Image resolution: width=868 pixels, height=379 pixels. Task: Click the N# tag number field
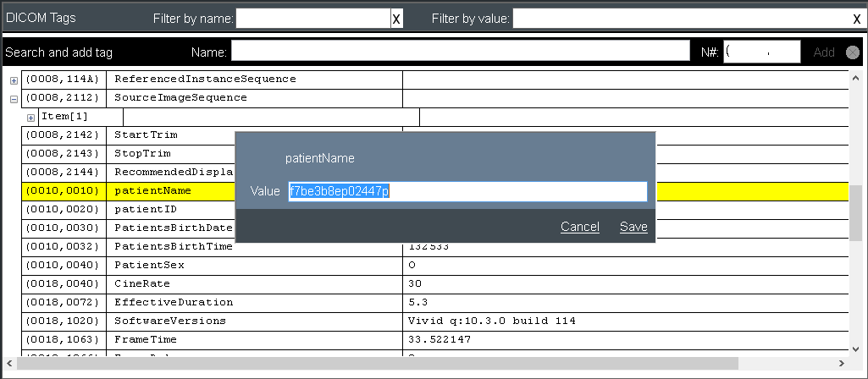tap(761, 52)
